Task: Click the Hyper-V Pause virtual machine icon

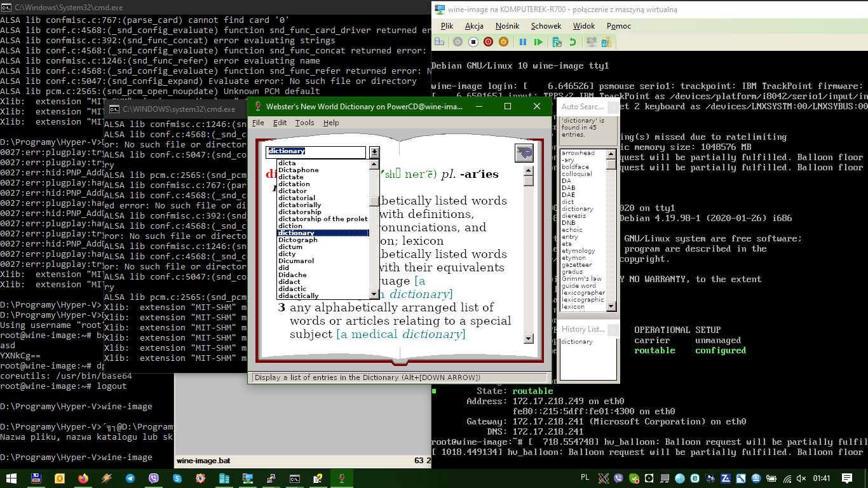Action: 522,42
